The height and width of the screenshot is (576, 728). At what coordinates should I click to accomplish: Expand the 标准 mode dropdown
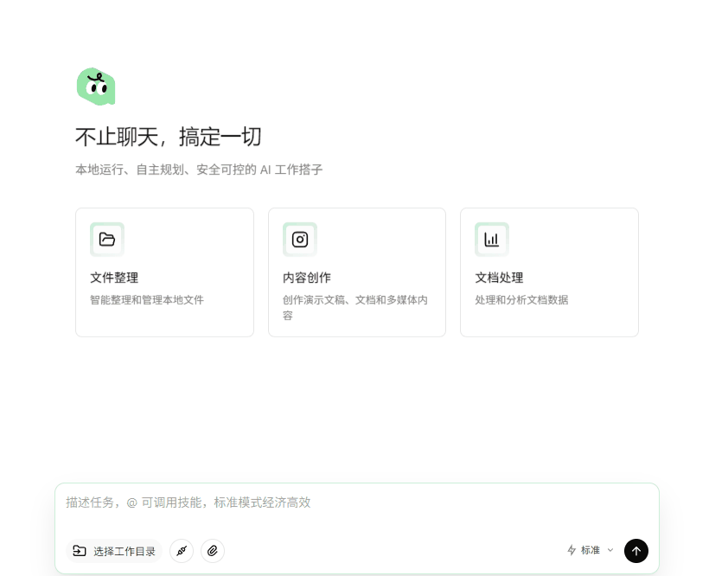pyautogui.click(x=590, y=550)
